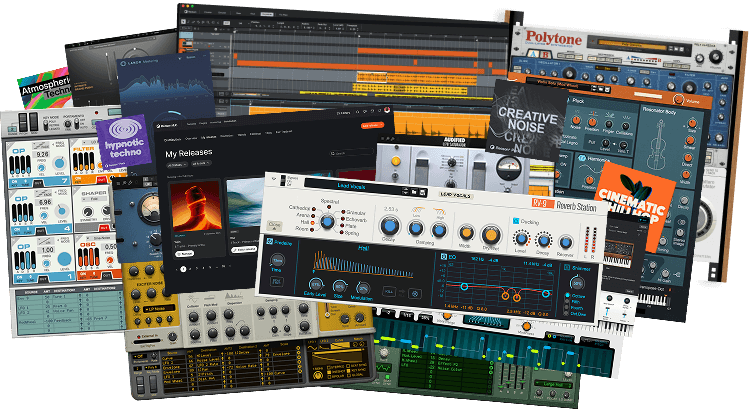This screenshot has width=750, height=416.
Task: Step through RV-9 patches with the up/down arrows
Action: (x=406, y=192)
